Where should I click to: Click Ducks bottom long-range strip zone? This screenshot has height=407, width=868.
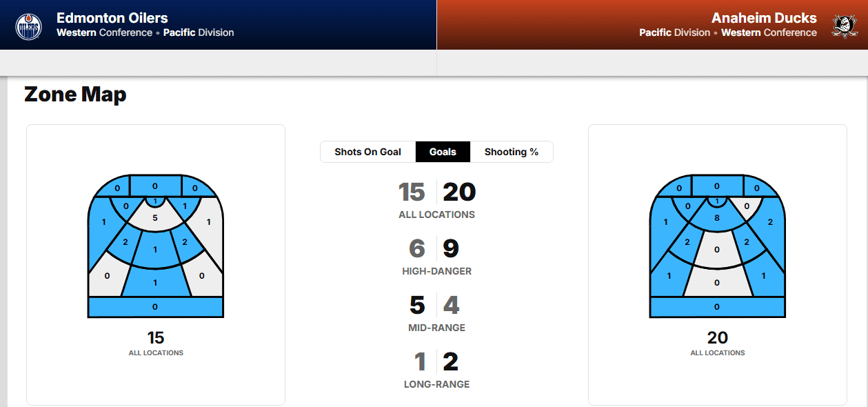pos(717,307)
